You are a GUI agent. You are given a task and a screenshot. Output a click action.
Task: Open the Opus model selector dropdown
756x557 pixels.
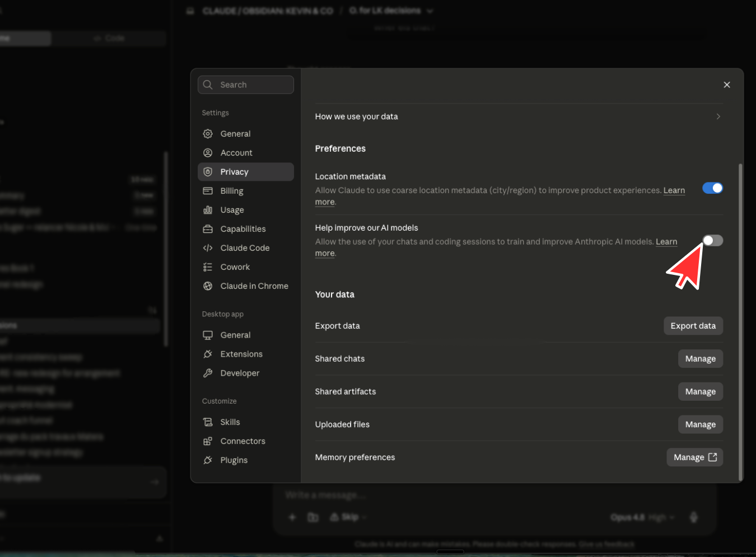pyautogui.click(x=642, y=517)
